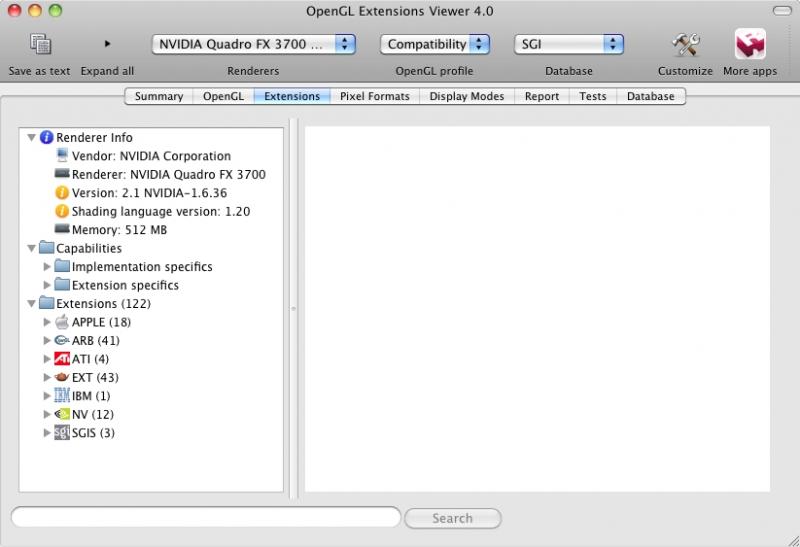Screen dimensions: 800x547
Task: Switch to the Summary tab
Action: [159, 97]
